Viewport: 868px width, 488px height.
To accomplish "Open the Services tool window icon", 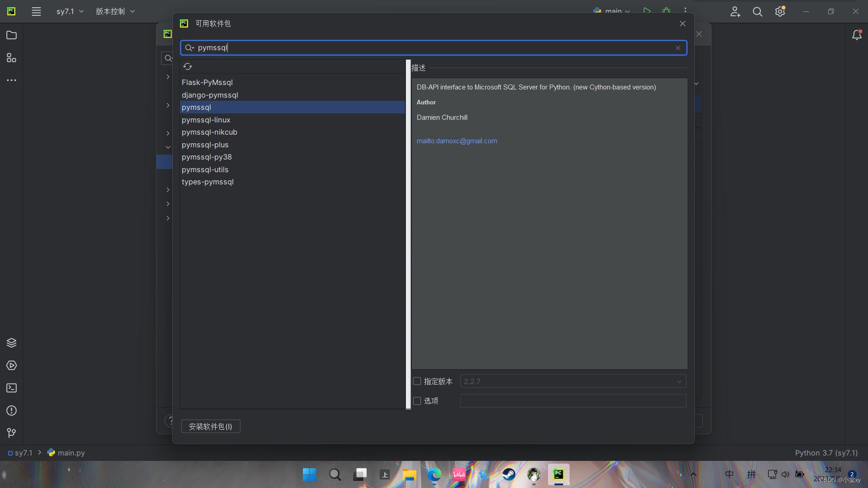I will (x=11, y=366).
